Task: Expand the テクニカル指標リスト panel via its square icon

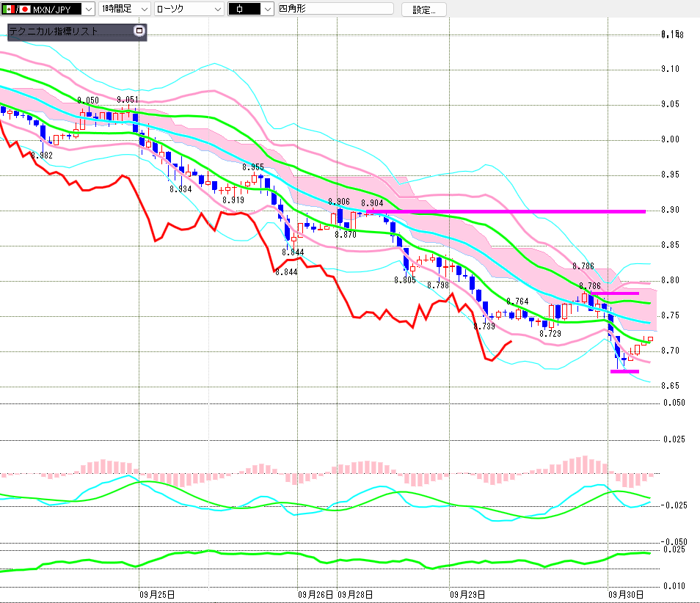Action: pos(139,31)
